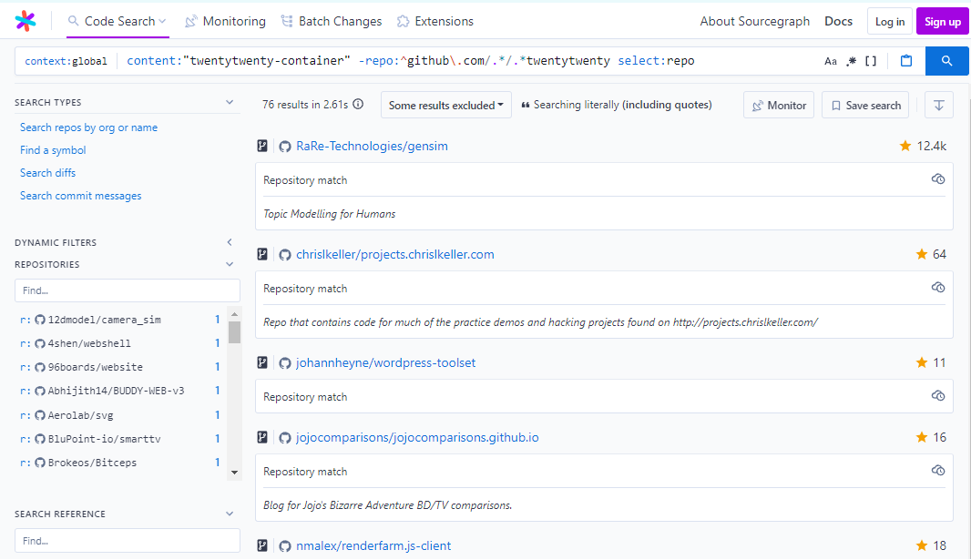Click the copy query clipboard icon
The width and height of the screenshot is (971, 560).
coord(906,61)
